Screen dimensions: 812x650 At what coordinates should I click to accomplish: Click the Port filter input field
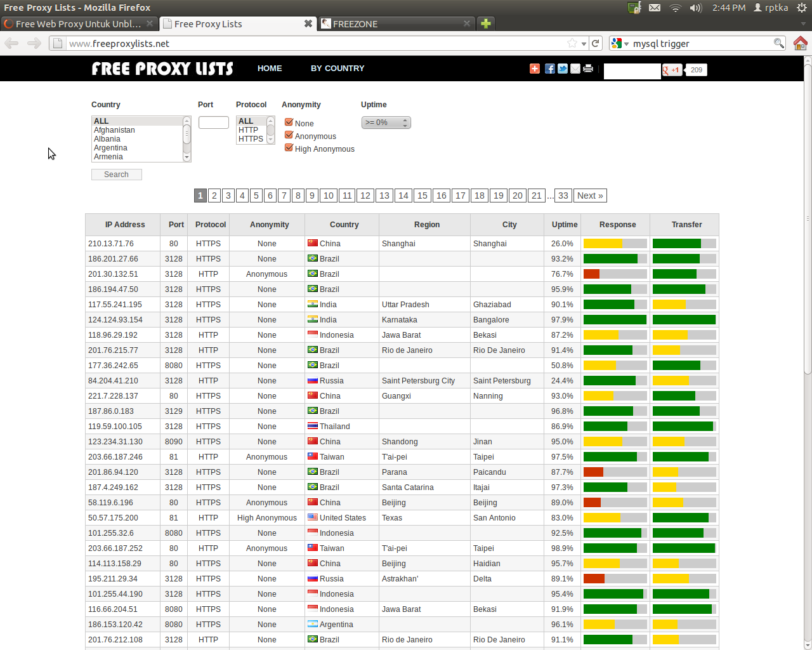(213, 123)
